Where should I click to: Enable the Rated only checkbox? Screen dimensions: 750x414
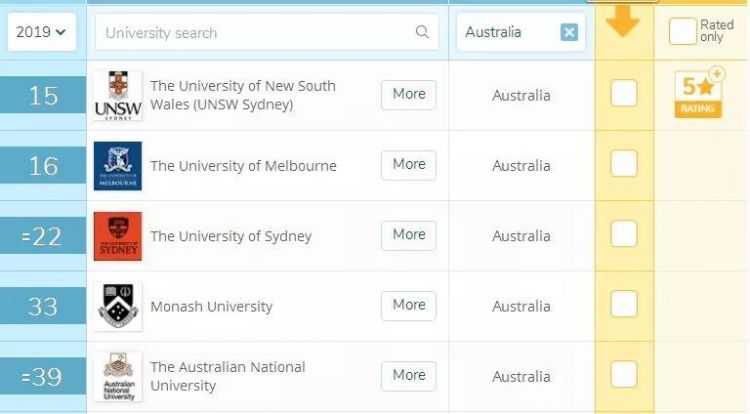click(x=682, y=32)
